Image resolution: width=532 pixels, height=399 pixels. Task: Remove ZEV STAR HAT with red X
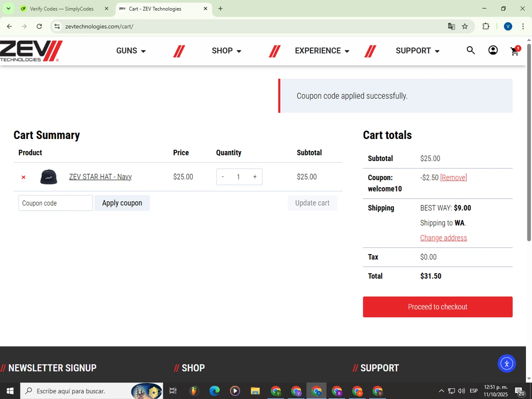point(23,177)
